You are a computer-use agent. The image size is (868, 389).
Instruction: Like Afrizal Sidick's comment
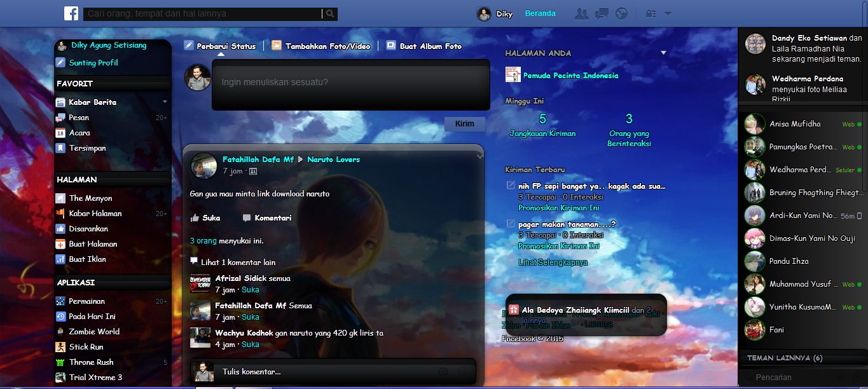(x=251, y=290)
